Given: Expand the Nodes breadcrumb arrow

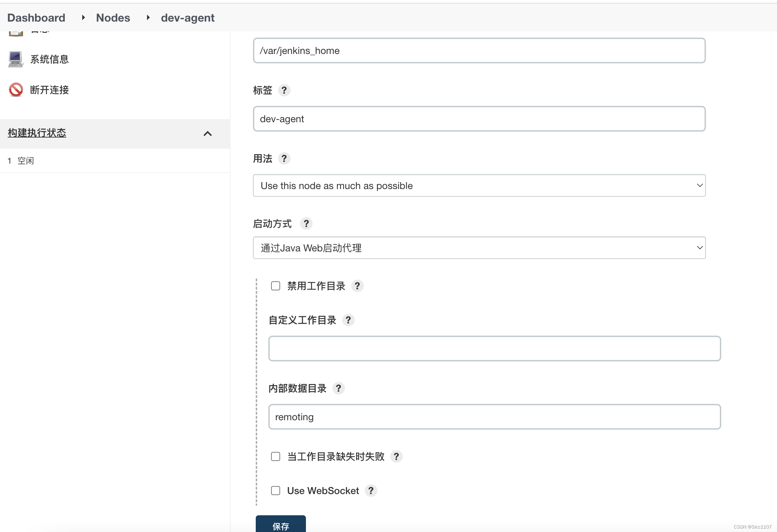Looking at the screenshot, I should click(x=148, y=17).
